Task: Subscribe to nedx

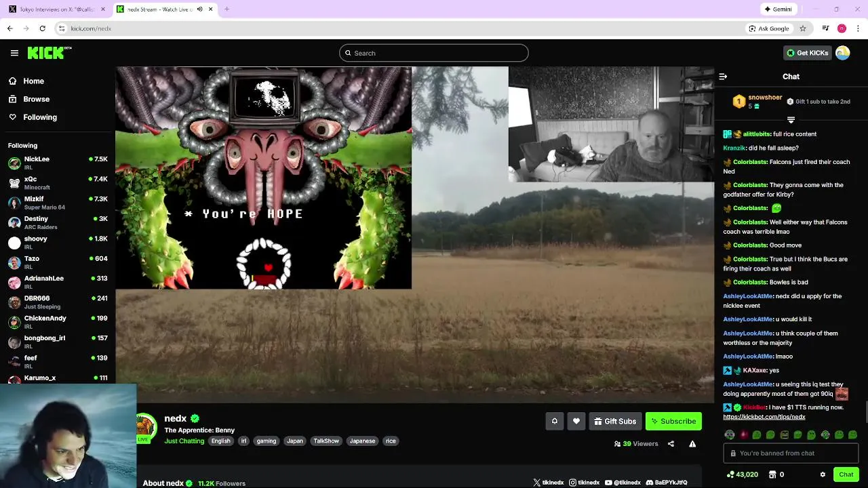Action: [x=673, y=422]
